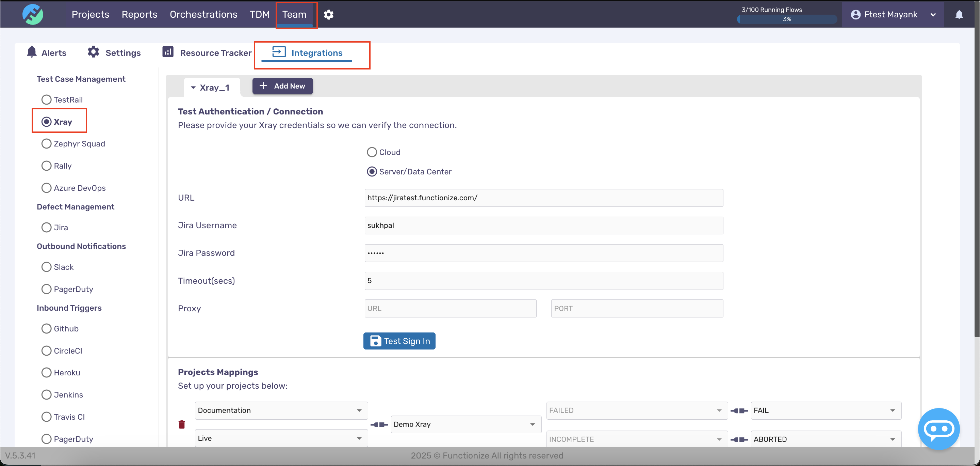Viewport: 980px width, 466px height.
Task: Select the Slack notification radio
Action: (x=46, y=267)
